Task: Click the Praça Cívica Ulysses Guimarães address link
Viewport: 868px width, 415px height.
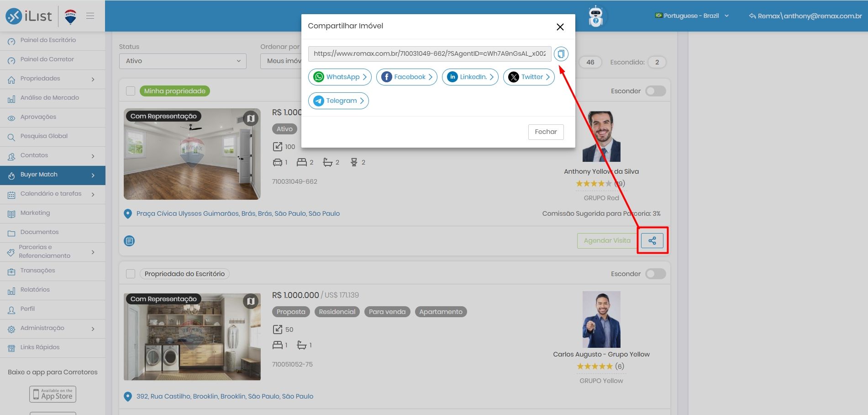Action: pyautogui.click(x=238, y=213)
